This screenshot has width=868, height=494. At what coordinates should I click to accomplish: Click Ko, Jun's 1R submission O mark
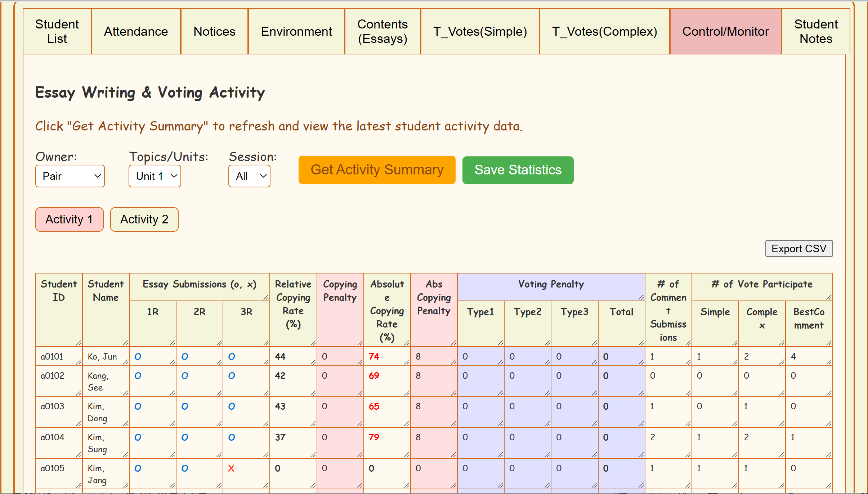[138, 357]
